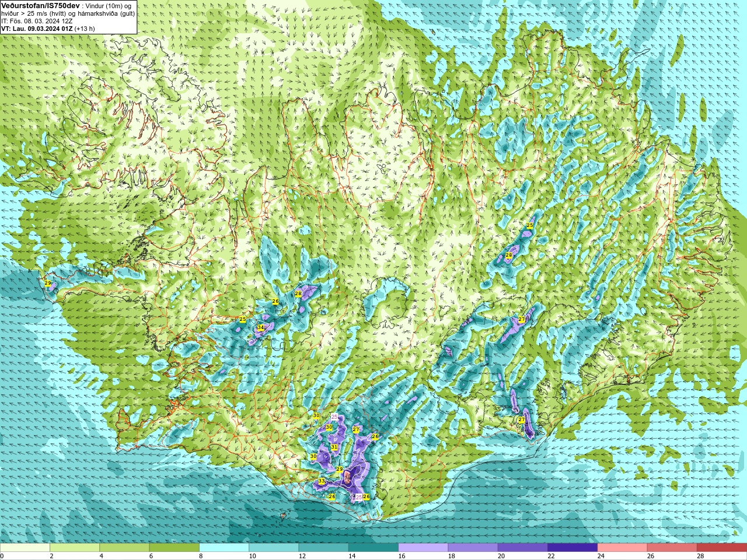The height and width of the screenshot is (560, 747).
Task: Click the dark indigo 22–24 m/s legend swatch
Action: 573,548
